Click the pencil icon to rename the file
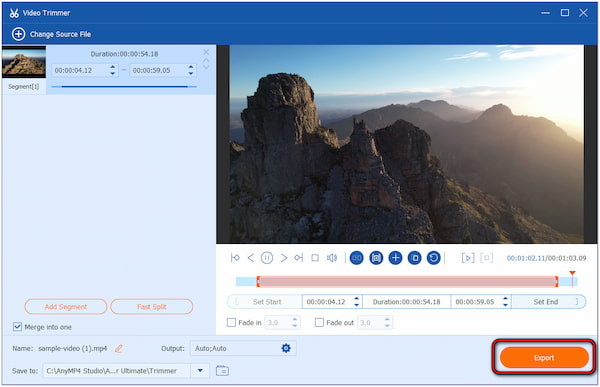Viewport: 600px width, 387px height. point(119,348)
